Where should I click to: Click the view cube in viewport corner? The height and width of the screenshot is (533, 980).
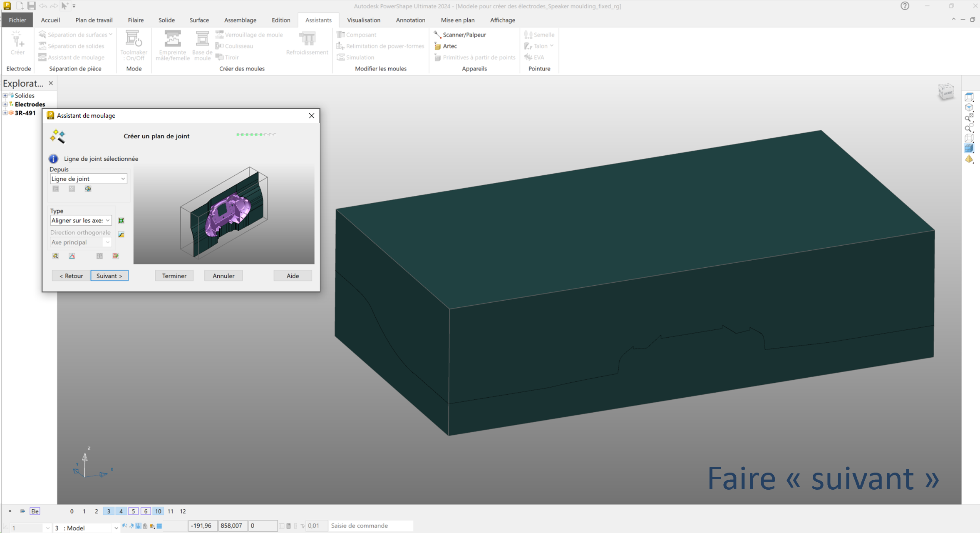click(946, 92)
